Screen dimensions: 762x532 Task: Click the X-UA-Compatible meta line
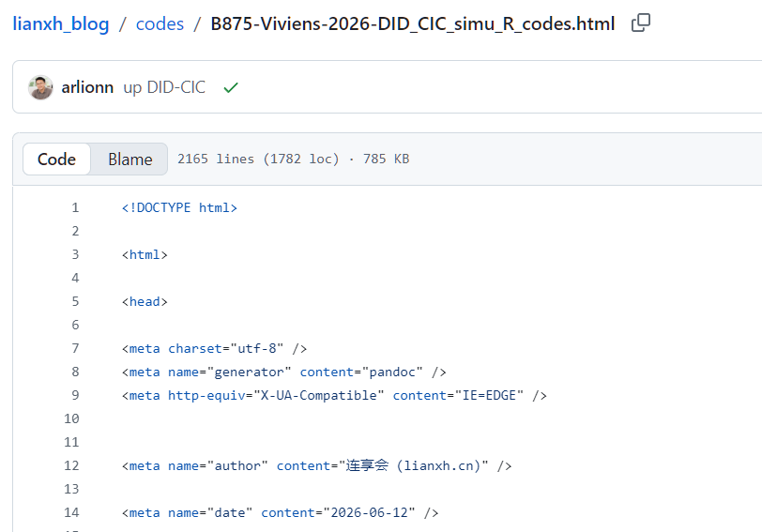coord(334,395)
